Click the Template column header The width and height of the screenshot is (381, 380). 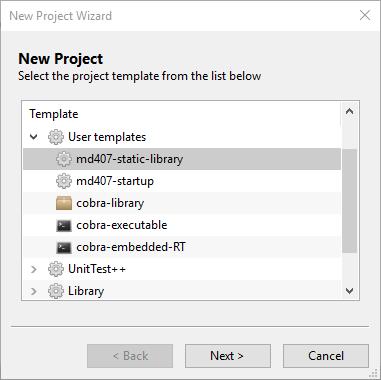click(54, 114)
